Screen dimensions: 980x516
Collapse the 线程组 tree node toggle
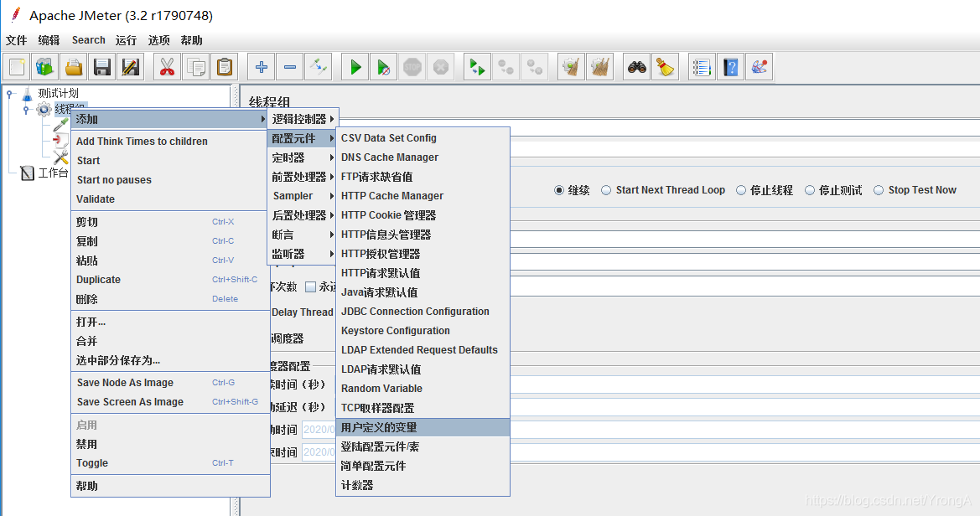tap(26, 110)
